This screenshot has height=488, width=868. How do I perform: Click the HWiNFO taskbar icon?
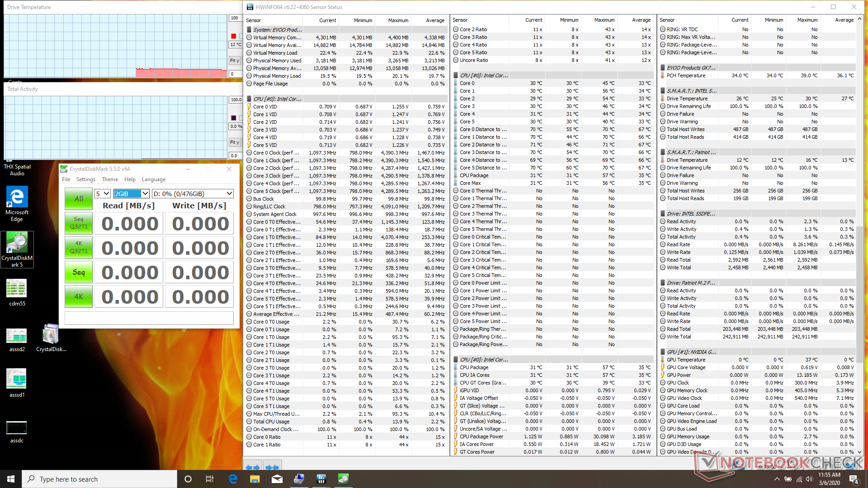tap(321, 479)
